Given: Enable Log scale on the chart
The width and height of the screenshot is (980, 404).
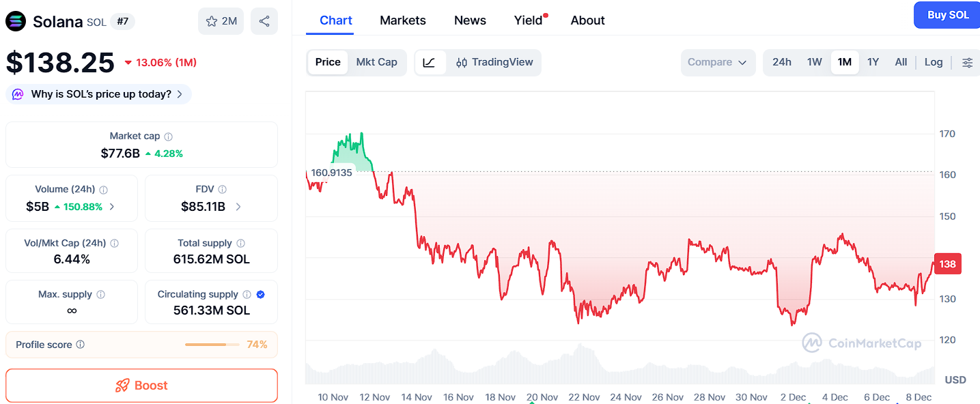Looking at the screenshot, I should (933, 62).
